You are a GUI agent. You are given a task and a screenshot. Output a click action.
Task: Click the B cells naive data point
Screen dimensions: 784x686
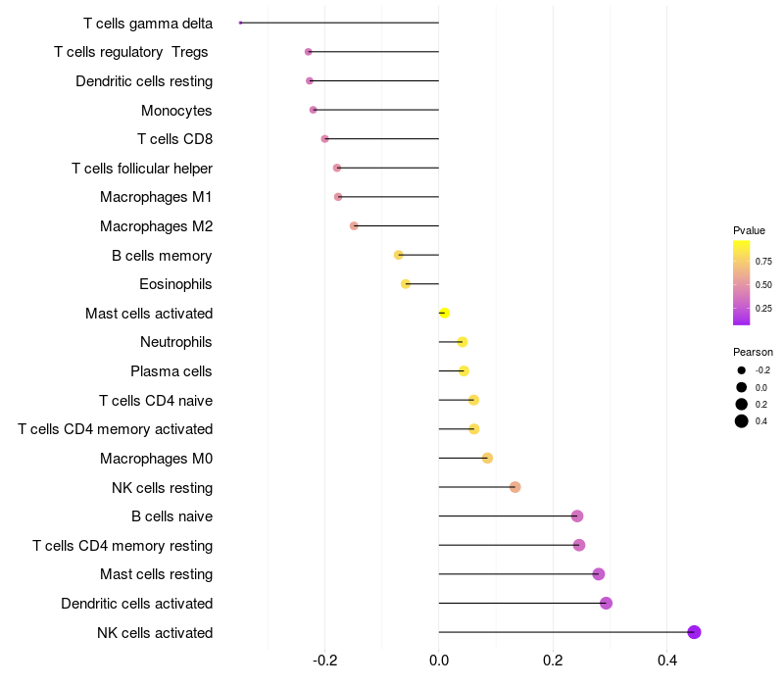coord(577,516)
